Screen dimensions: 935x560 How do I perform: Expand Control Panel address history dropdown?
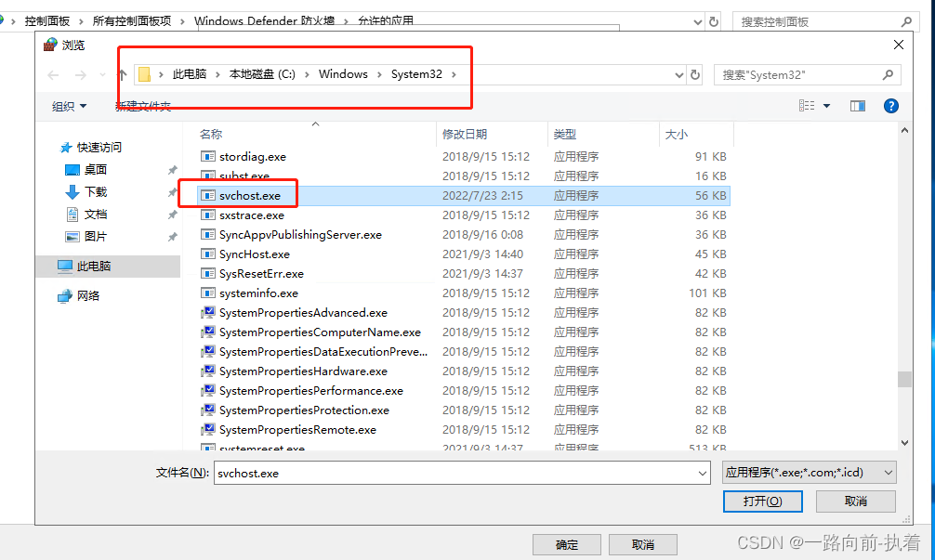698,22
